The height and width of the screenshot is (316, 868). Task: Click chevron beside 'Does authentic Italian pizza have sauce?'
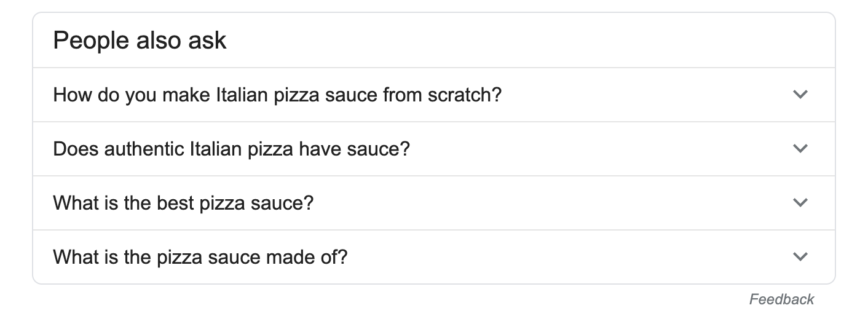tap(800, 149)
